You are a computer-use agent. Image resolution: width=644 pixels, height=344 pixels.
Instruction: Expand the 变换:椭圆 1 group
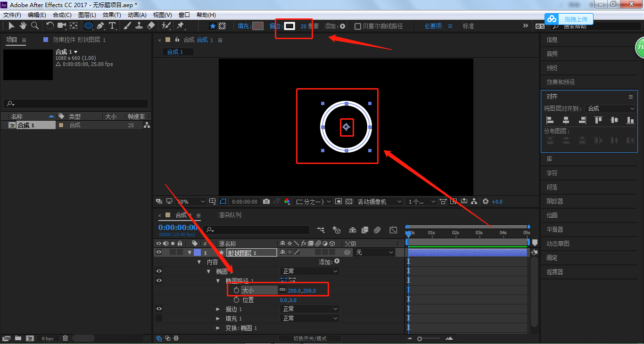pyautogui.click(x=218, y=328)
